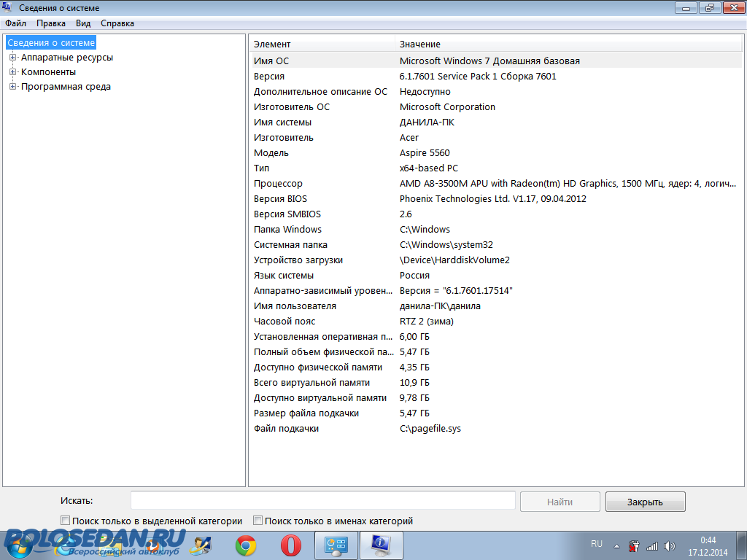Screen dimensions: 747x560
Task: Expand the Программная среда tree node
Action: pyautogui.click(x=12, y=87)
